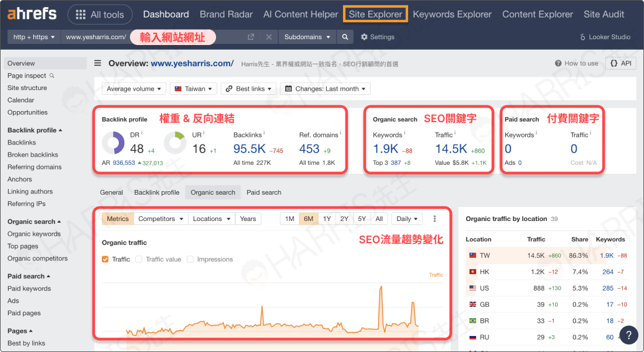The width and height of the screenshot is (644, 352).
Task: Click the DR info icon
Action: (142, 133)
